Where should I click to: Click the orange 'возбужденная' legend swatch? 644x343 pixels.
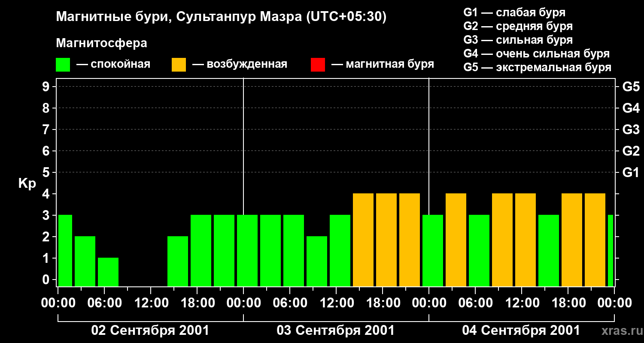pyautogui.click(x=179, y=65)
